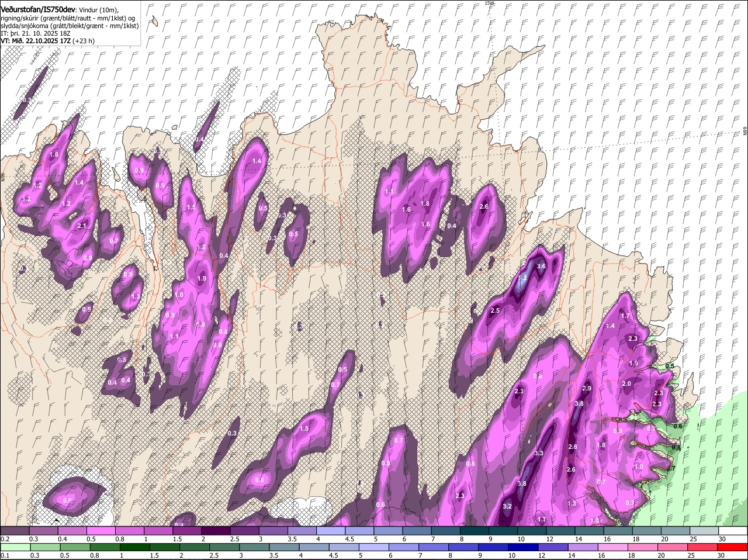Viewport: 748px width, 560px height.
Task: Click the 2.5 precipitation value on the map
Action: tap(495, 310)
